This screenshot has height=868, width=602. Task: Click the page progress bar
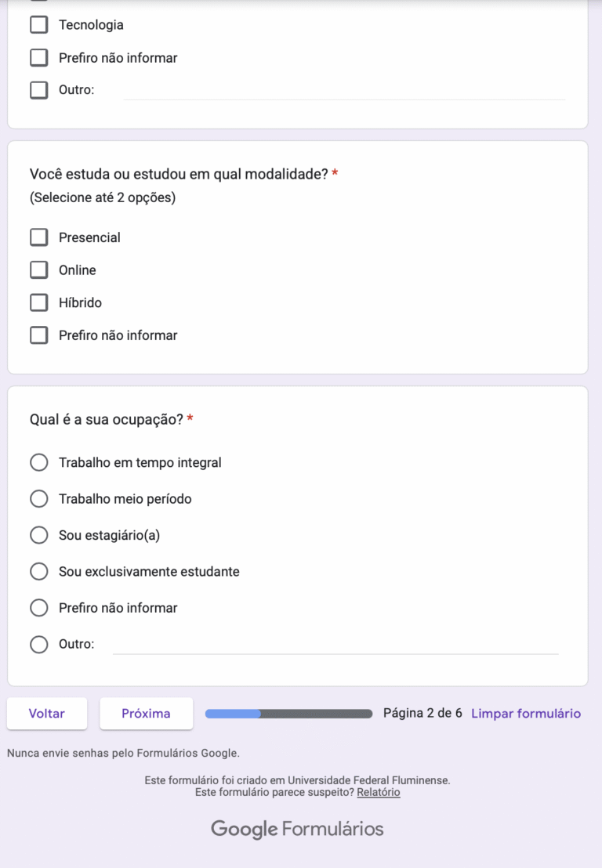(288, 714)
